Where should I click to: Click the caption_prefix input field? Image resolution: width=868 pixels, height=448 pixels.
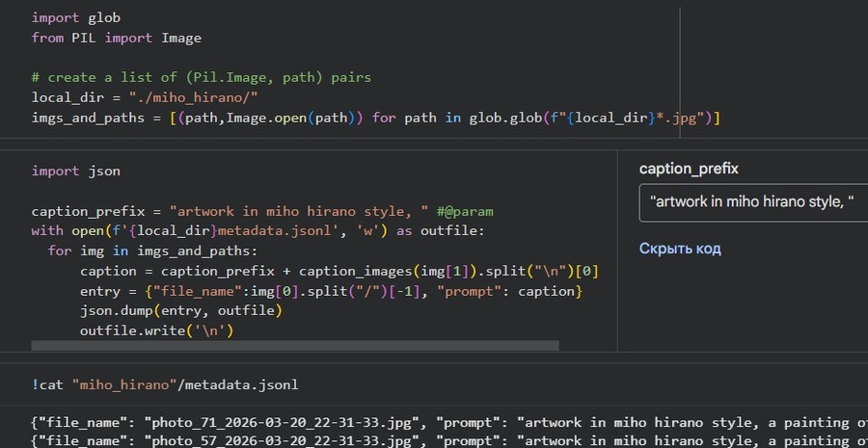pyautogui.click(x=753, y=203)
